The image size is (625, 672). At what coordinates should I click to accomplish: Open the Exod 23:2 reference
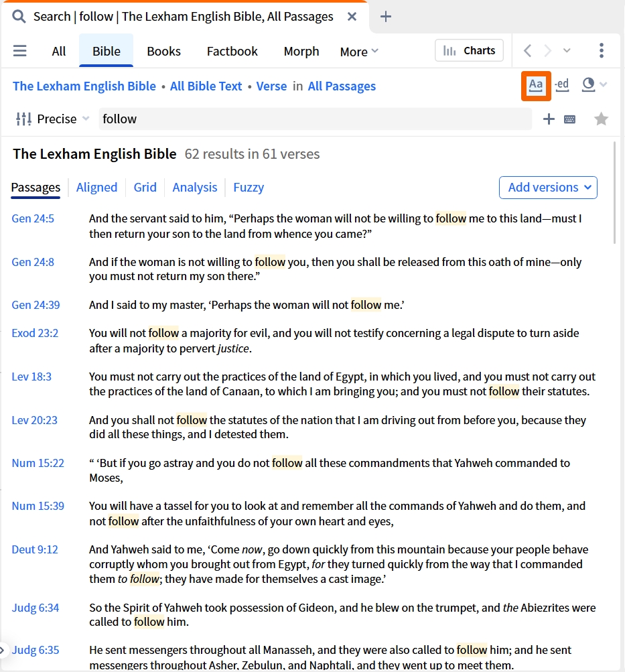[35, 333]
